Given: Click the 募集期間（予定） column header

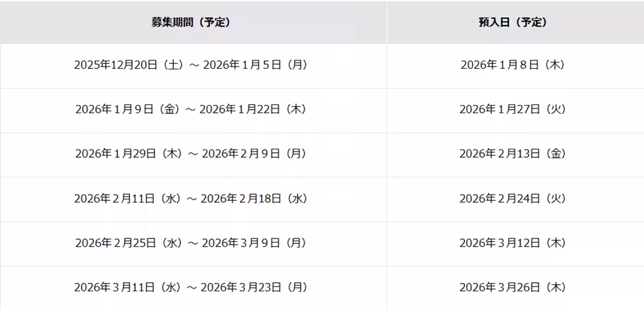Looking at the screenshot, I should point(191,22).
